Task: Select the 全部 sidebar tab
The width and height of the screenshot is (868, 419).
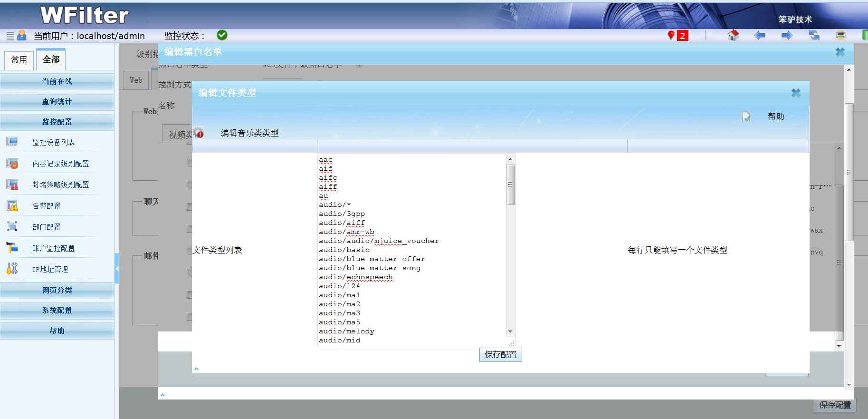Action: click(51, 59)
